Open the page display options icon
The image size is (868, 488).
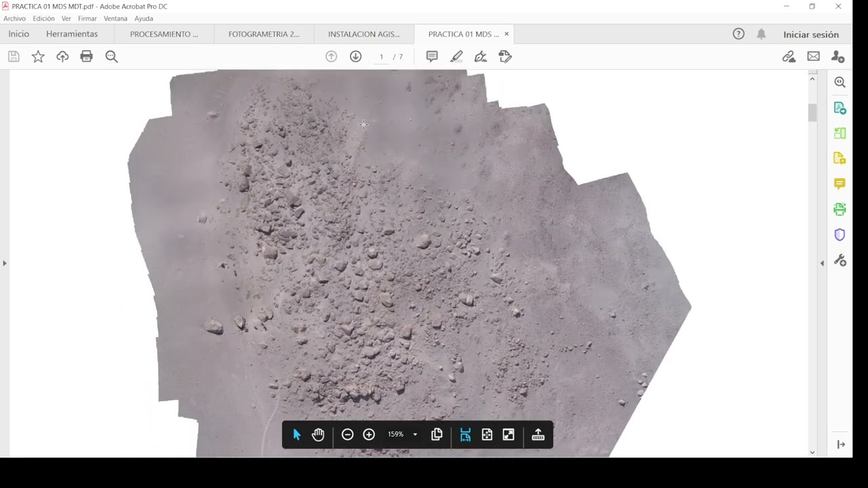(437, 434)
